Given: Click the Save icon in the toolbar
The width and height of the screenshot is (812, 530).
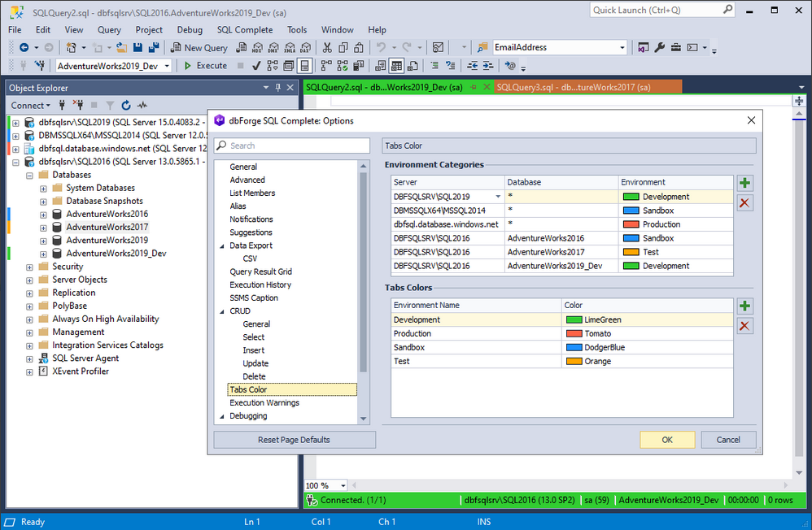Looking at the screenshot, I should click(x=138, y=48).
